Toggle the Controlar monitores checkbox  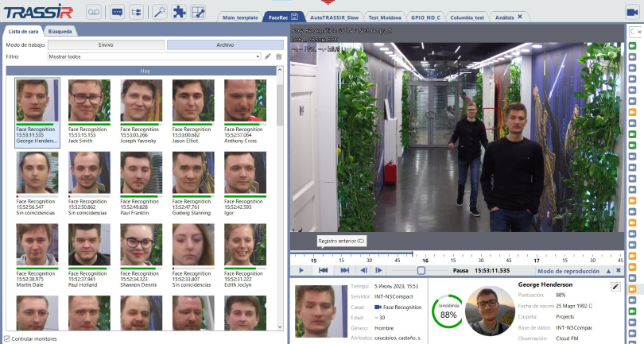[x=7, y=338]
